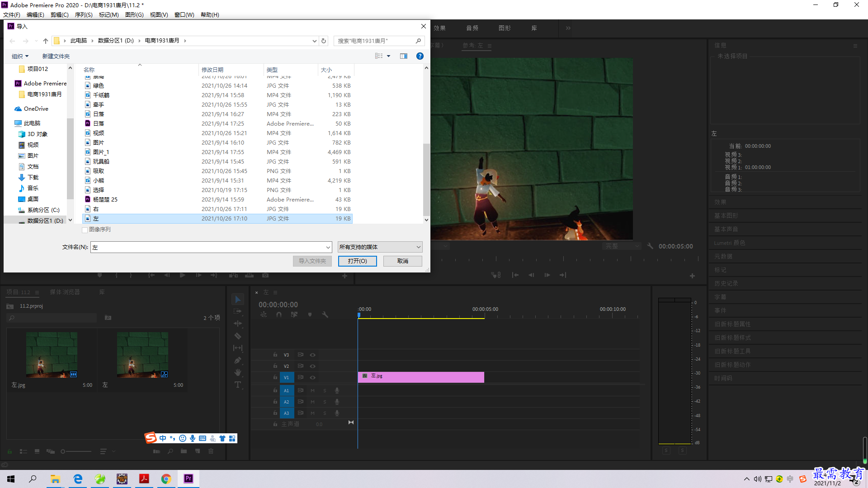The width and height of the screenshot is (868, 488).
Task: Go up one folder level in Import dialog
Action: tap(46, 41)
